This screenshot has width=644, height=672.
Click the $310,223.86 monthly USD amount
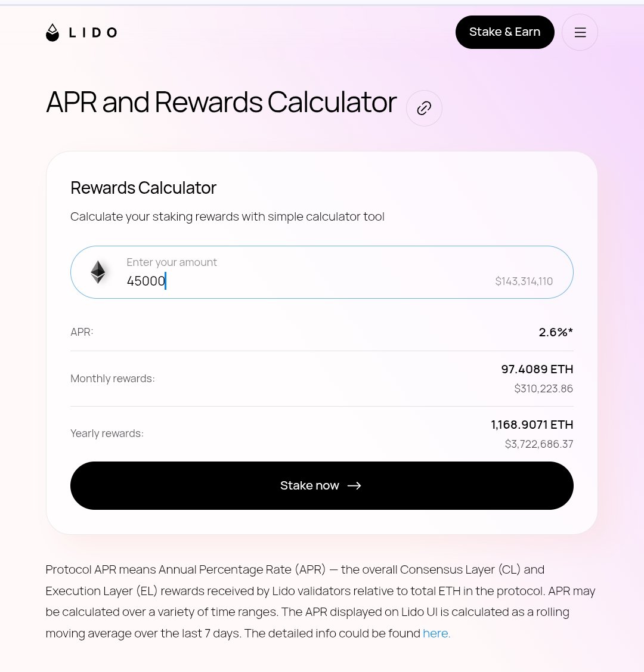pos(543,389)
